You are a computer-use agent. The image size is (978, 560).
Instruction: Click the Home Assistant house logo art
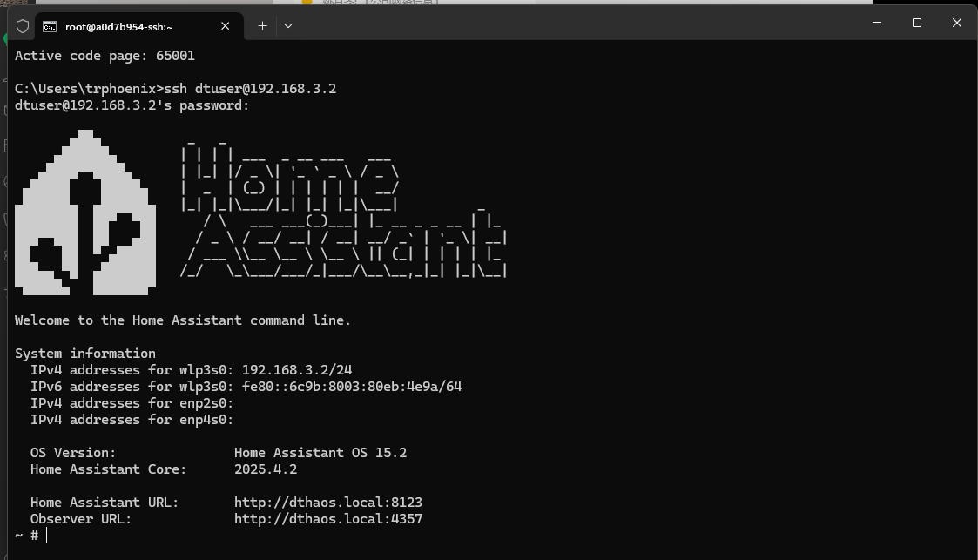point(85,213)
